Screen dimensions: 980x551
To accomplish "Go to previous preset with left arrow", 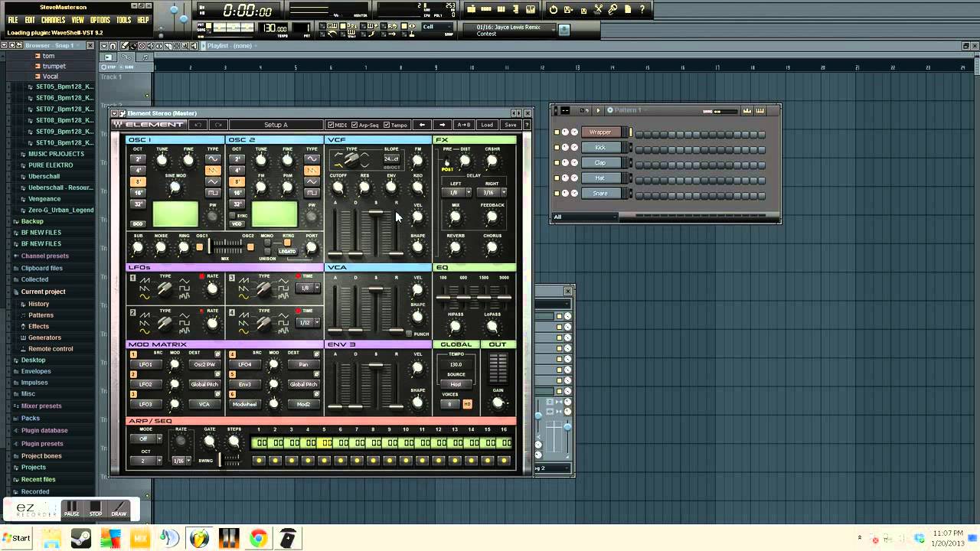I will coord(422,125).
